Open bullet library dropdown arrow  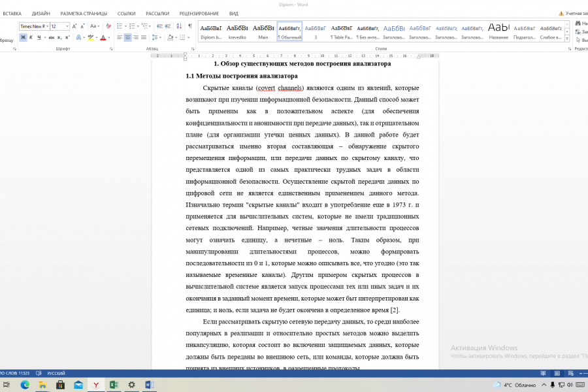point(125,26)
